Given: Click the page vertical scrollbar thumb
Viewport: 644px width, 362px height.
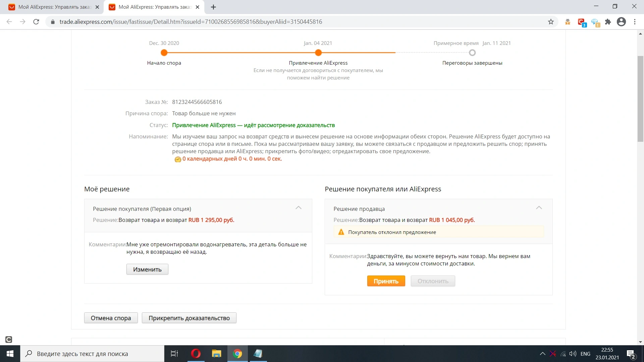Looking at the screenshot, I should [640, 99].
